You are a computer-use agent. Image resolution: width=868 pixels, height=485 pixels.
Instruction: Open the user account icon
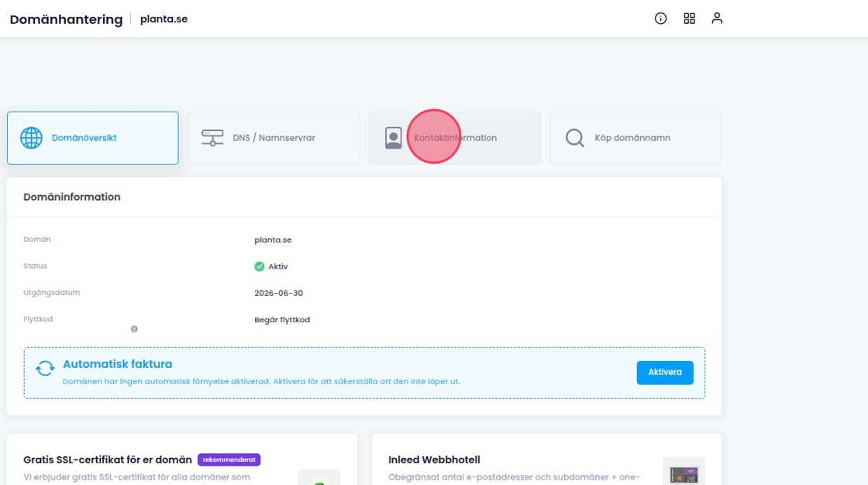pyautogui.click(x=717, y=19)
